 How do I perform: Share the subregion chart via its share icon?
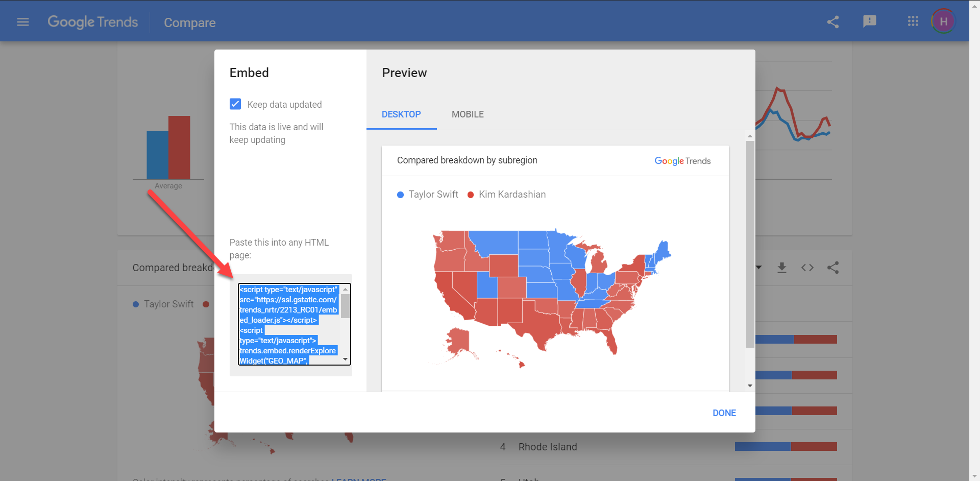tap(833, 267)
